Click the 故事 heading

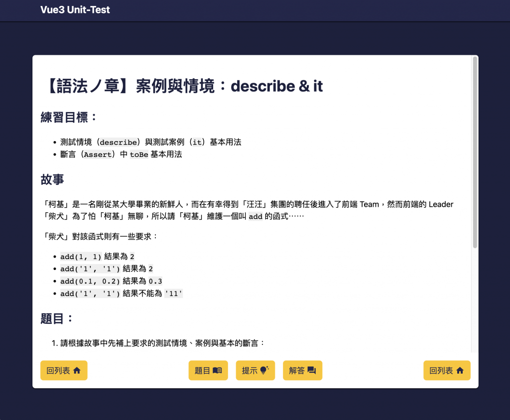pyautogui.click(x=52, y=179)
